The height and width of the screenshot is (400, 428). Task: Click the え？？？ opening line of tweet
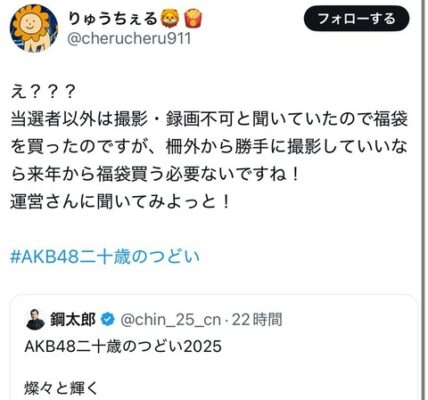[43, 92]
